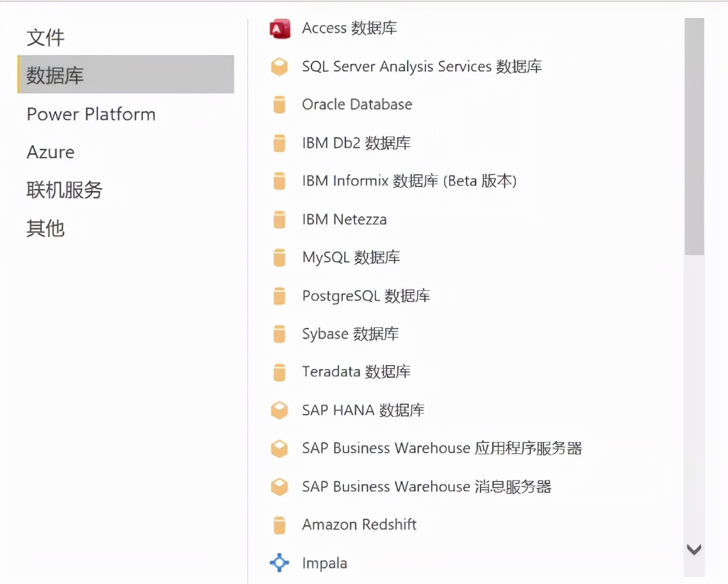Choose IBM Netezza text label

[x=344, y=220]
